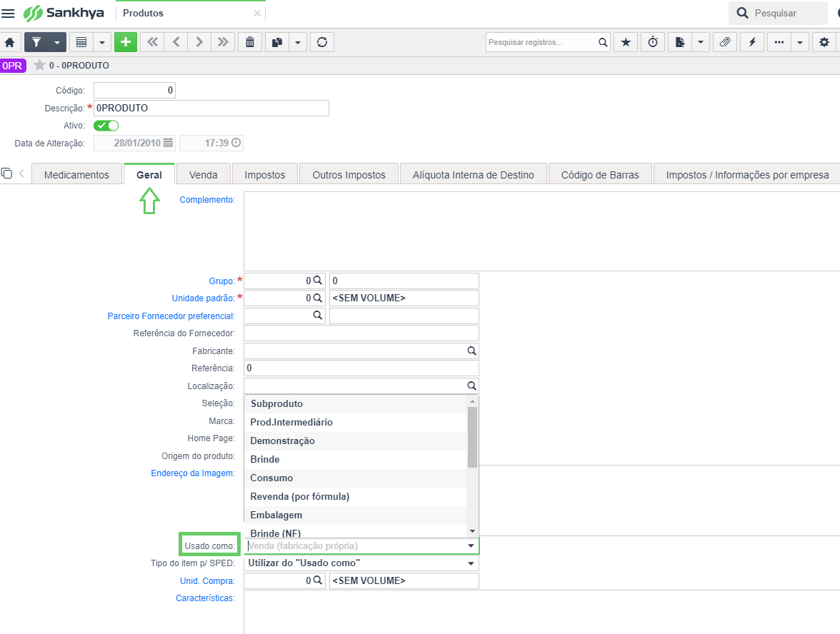Close the Produtos tab

[x=257, y=14]
